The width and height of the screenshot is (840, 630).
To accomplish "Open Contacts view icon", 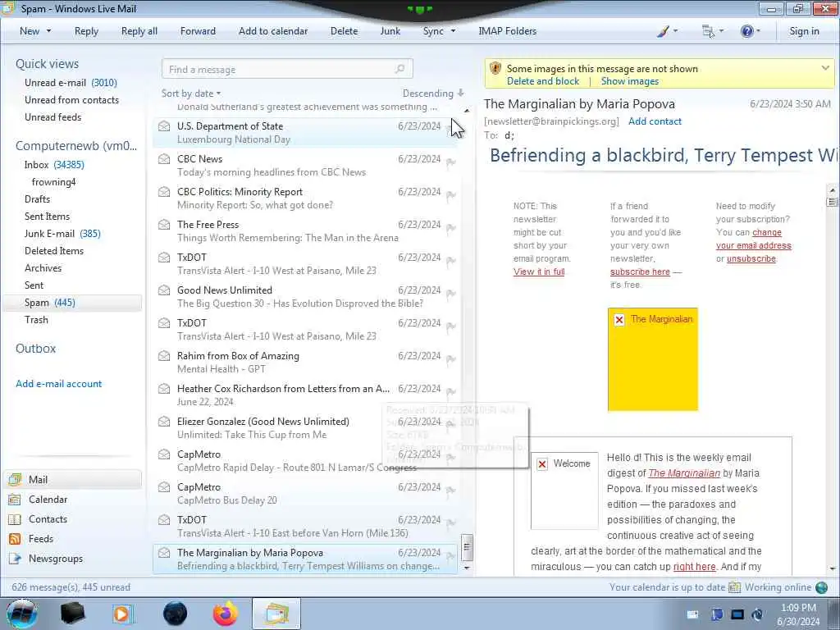I will (x=15, y=519).
